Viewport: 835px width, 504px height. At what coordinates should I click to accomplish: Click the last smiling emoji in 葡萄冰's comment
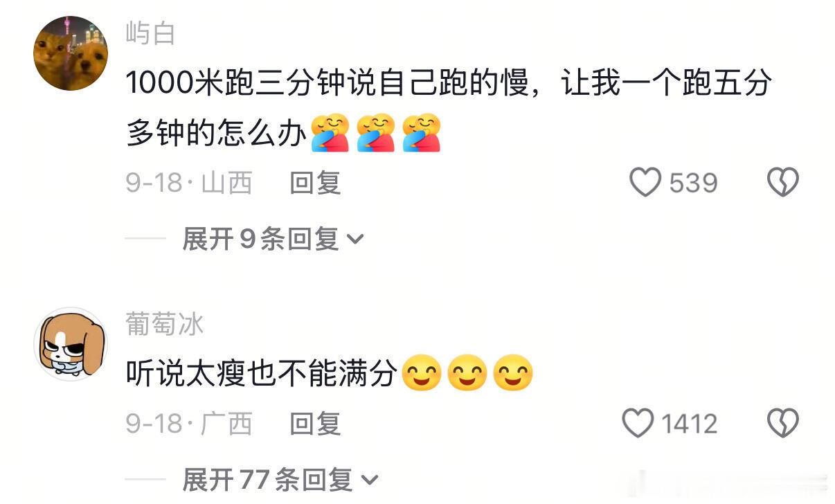[512, 375]
